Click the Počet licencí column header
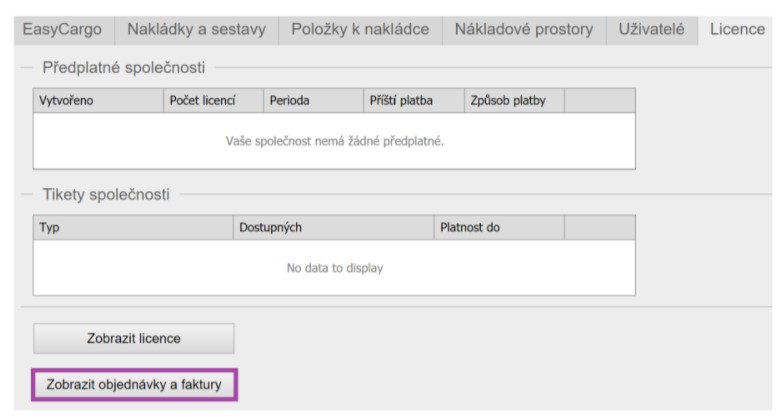Screen dimensions: 777x417 (x=213, y=100)
